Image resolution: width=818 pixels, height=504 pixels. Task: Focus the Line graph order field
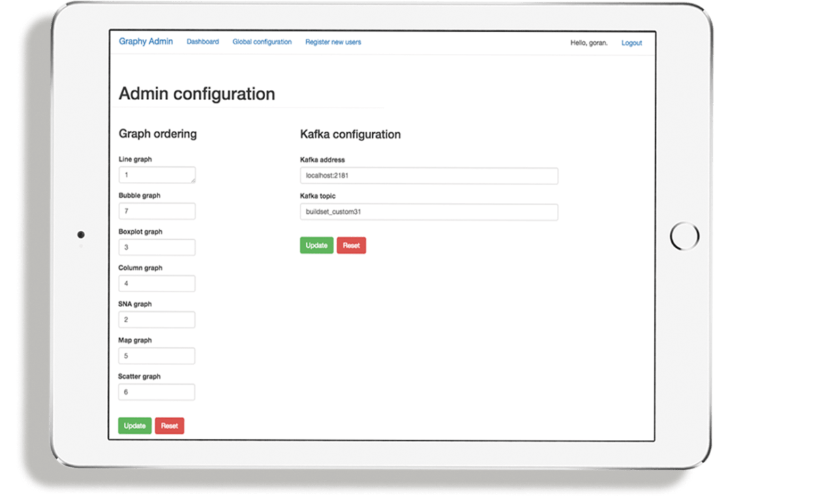coord(156,175)
